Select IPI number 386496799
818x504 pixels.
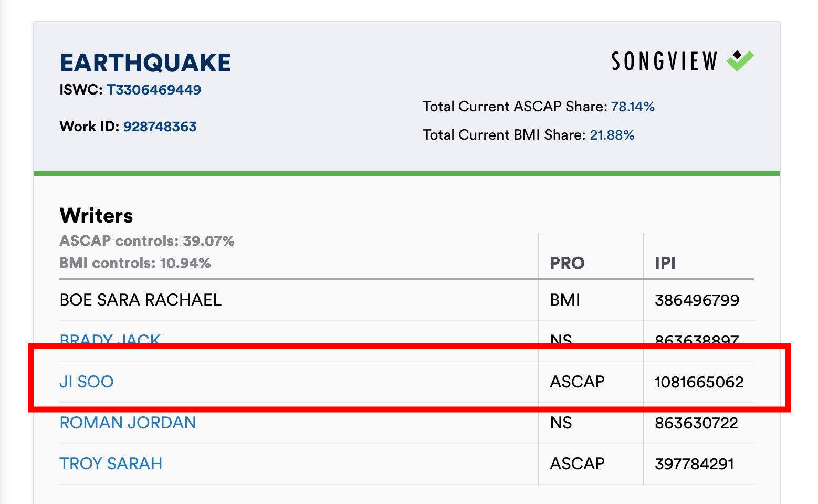tap(697, 300)
